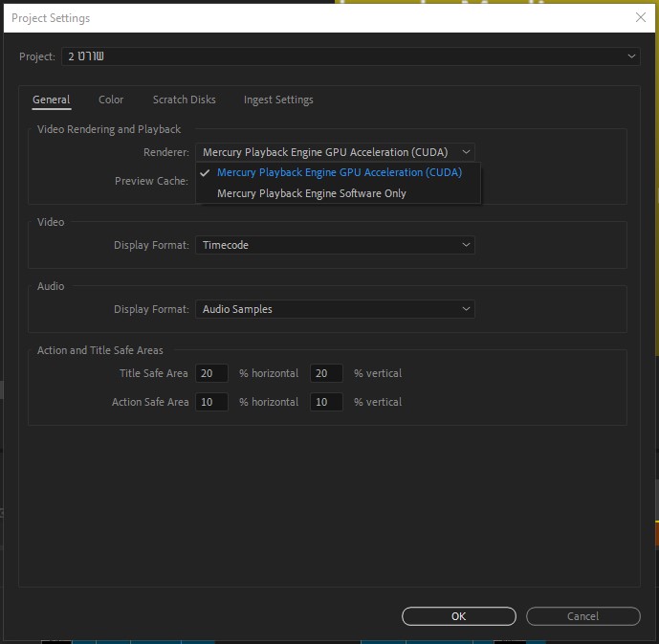
Task: Switch to the General tab
Action: [52, 100]
